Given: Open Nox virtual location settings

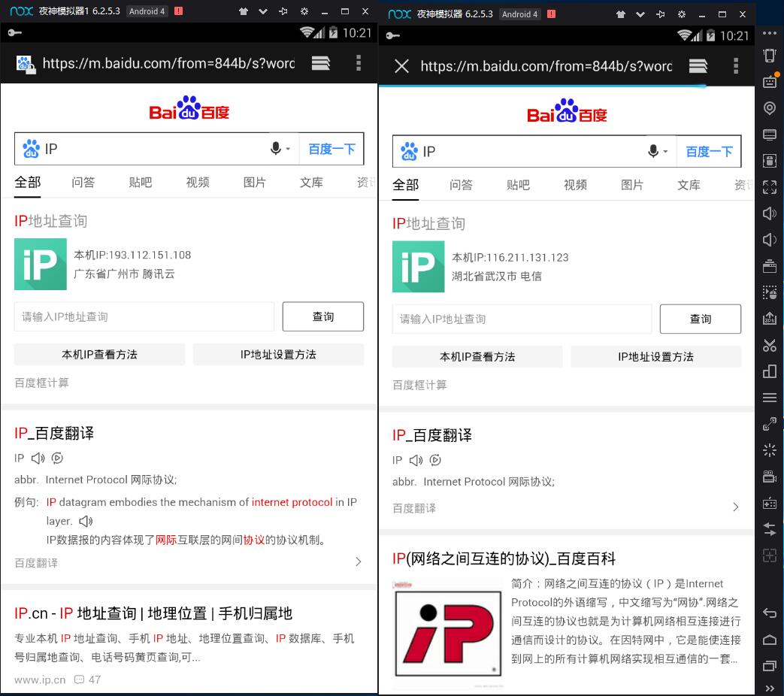Looking at the screenshot, I should pos(770,108).
